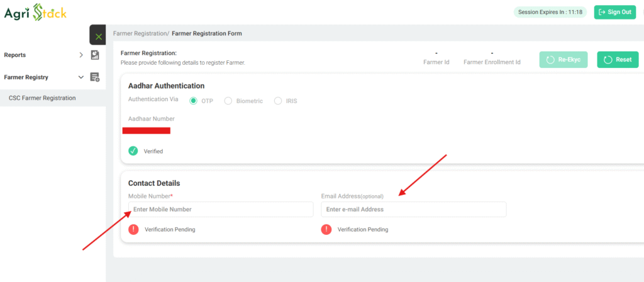Screen dimensions: 644x282
Task: Select the OTP authentication radio button
Action: point(194,100)
